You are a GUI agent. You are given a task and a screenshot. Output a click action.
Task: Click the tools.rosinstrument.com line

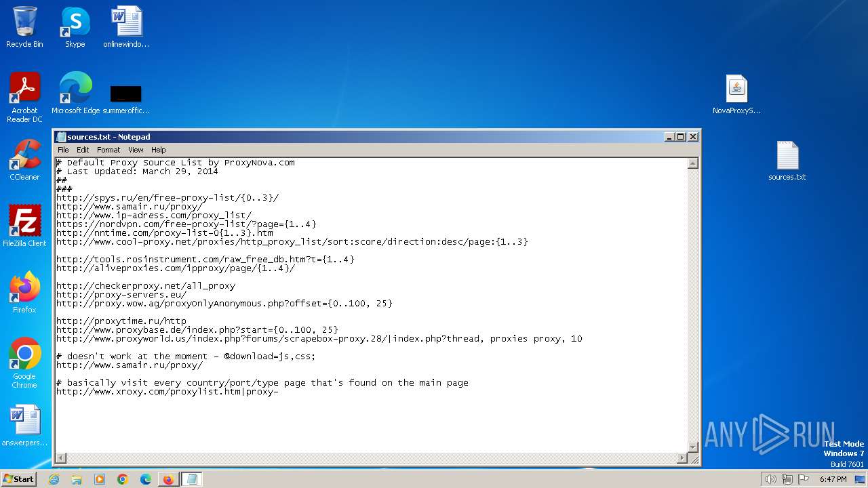click(x=205, y=260)
